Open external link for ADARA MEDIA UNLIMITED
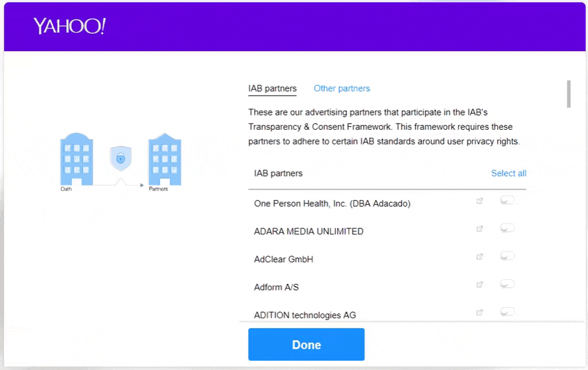The image size is (588, 370). 480,229
